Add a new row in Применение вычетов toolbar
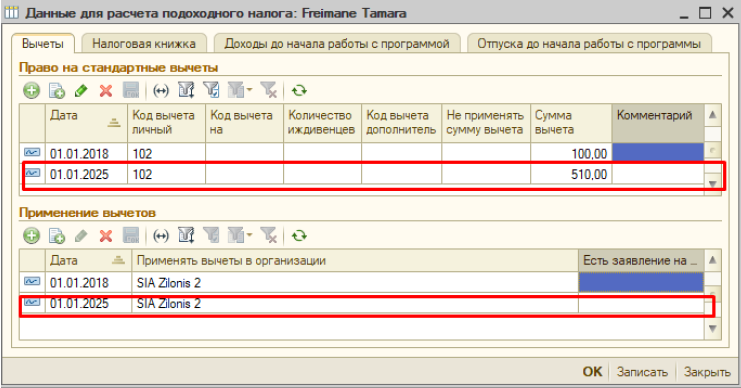Image resolution: width=741 pixels, height=388 pixels. (32, 235)
